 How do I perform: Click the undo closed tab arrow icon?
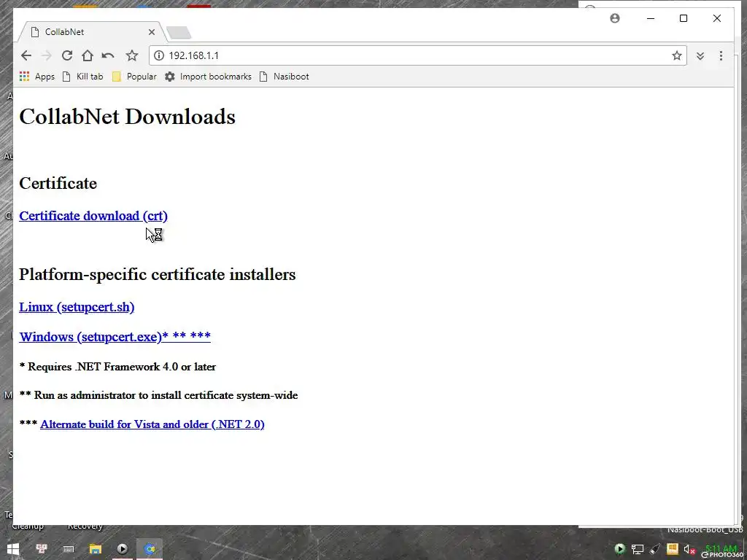[108, 55]
